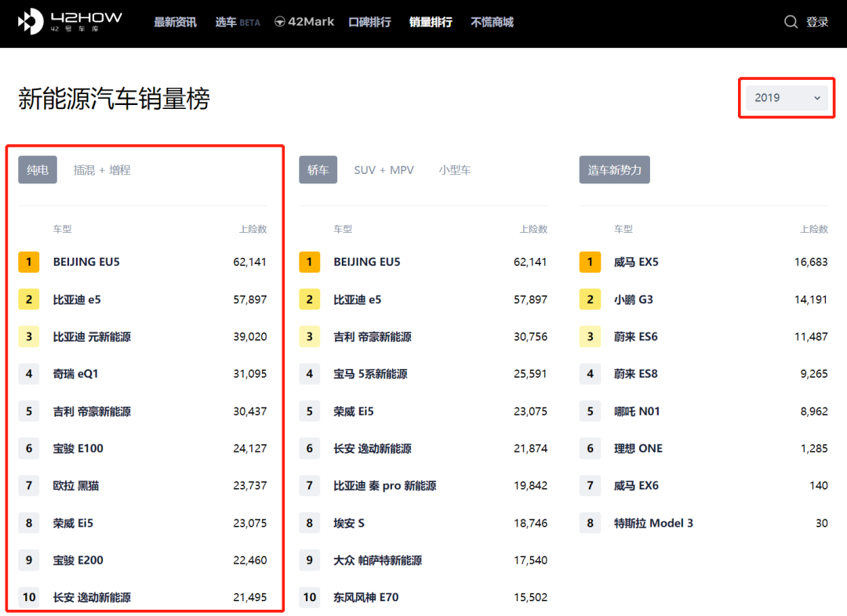Open 蔚来 ES6 entry
Screen dimensions: 847x616
635,337
